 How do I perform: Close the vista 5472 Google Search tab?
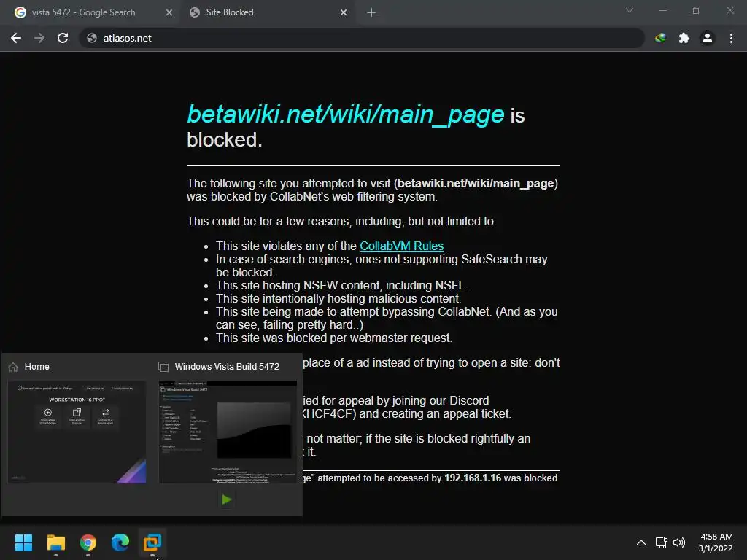169,12
